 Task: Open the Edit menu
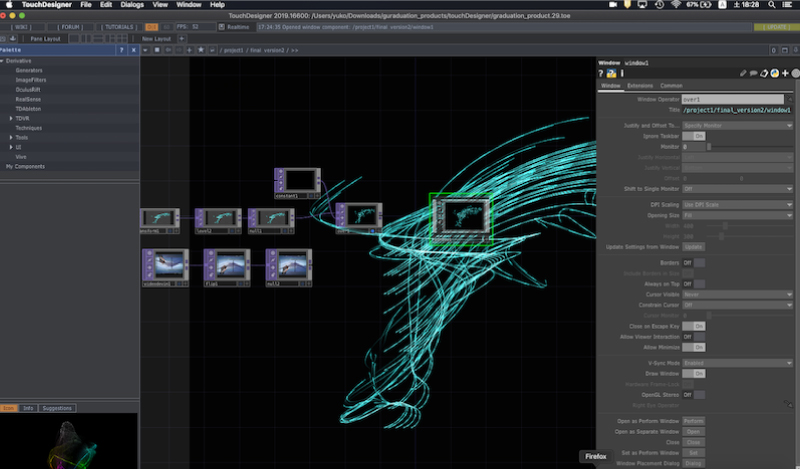[106, 5]
